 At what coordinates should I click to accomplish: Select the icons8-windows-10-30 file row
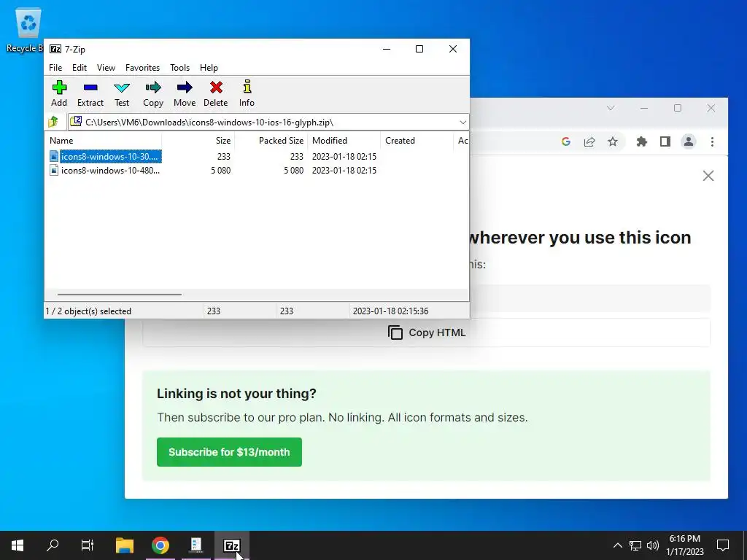tap(258, 156)
